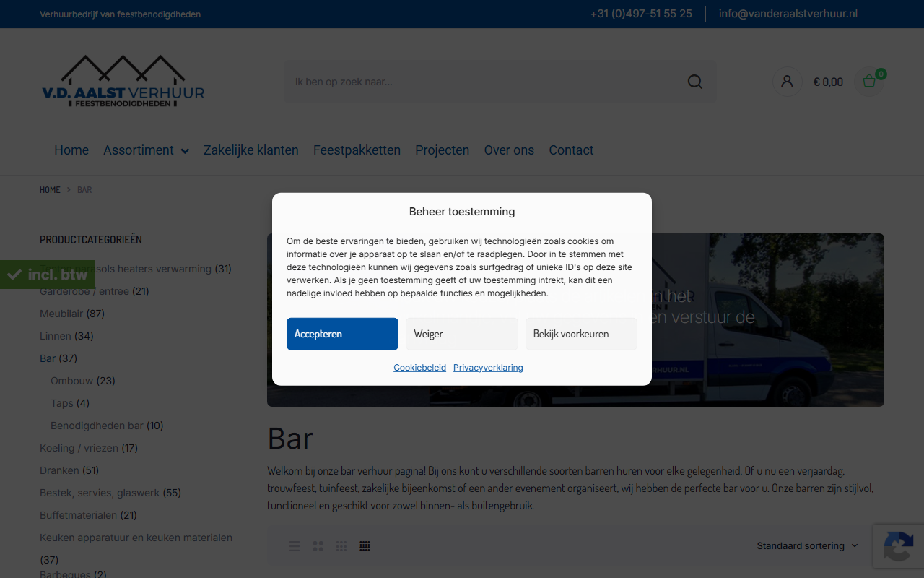Viewport: 924px width, 578px height.
Task: Expand the Assortiment menu chevron
Action: tap(185, 151)
